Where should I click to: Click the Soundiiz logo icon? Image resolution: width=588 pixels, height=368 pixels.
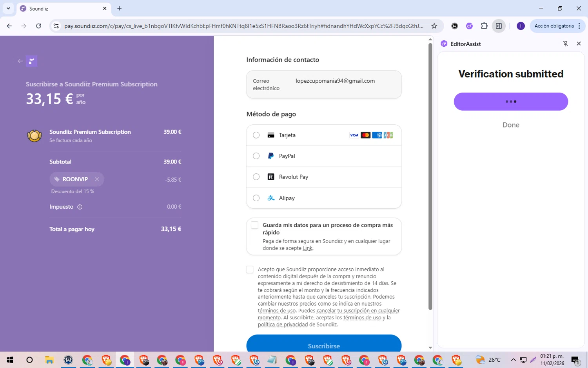coord(32,61)
